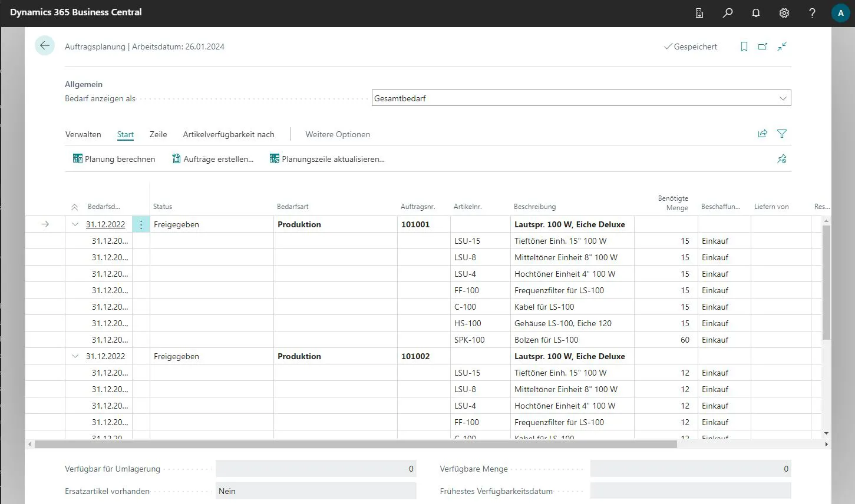This screenshot has width=855, height=504.
Task: Click Aufträge erstellen... action
Action: 213,159
